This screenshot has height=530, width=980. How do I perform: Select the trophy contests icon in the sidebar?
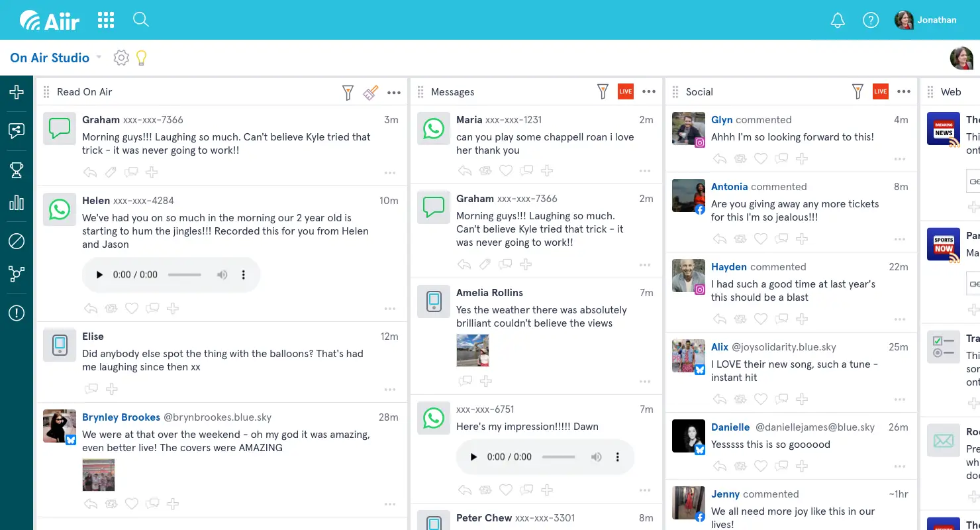17,170
